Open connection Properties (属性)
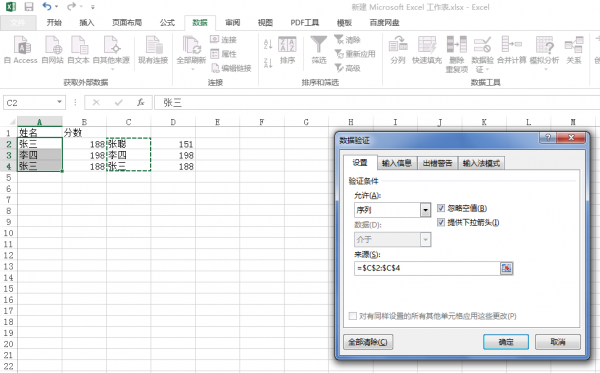The width and height of the screenshot is (600, 373). (224, 54)
